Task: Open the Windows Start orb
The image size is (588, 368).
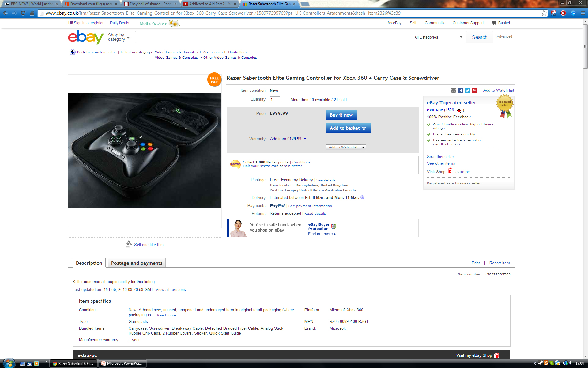Action: tap(9, 363)
